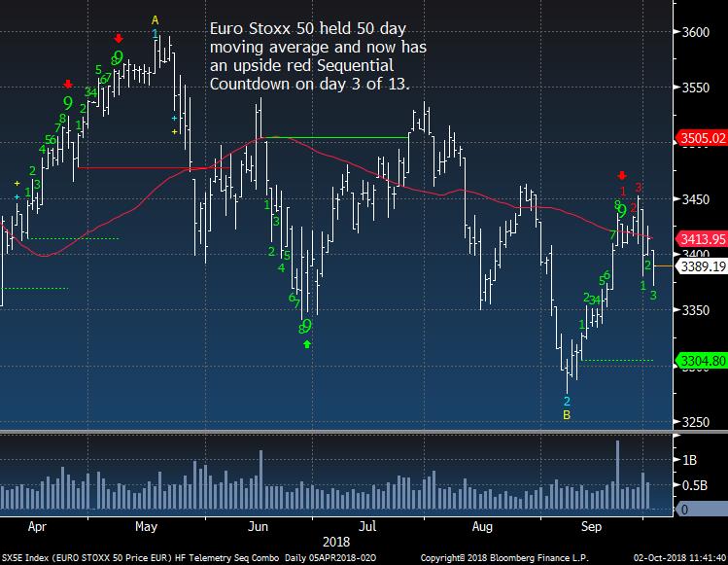728x565 pixels.
Task: Click the Jul month label
Action: [367, 527]
